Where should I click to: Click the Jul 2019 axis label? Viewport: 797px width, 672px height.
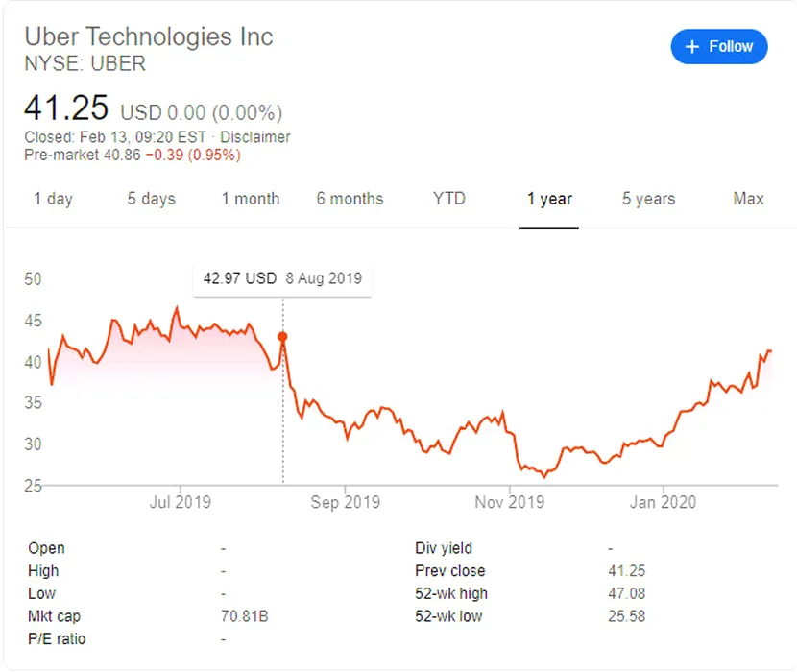180,502
